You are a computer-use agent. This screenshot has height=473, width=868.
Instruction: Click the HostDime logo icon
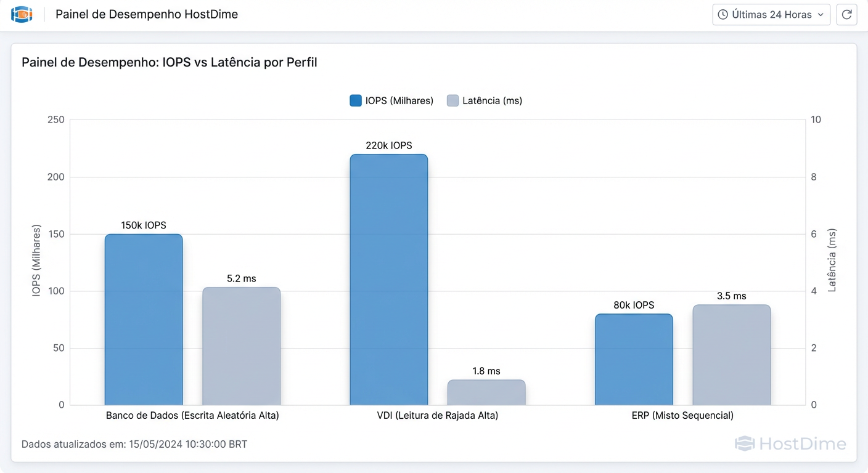[x=21, y=14]
